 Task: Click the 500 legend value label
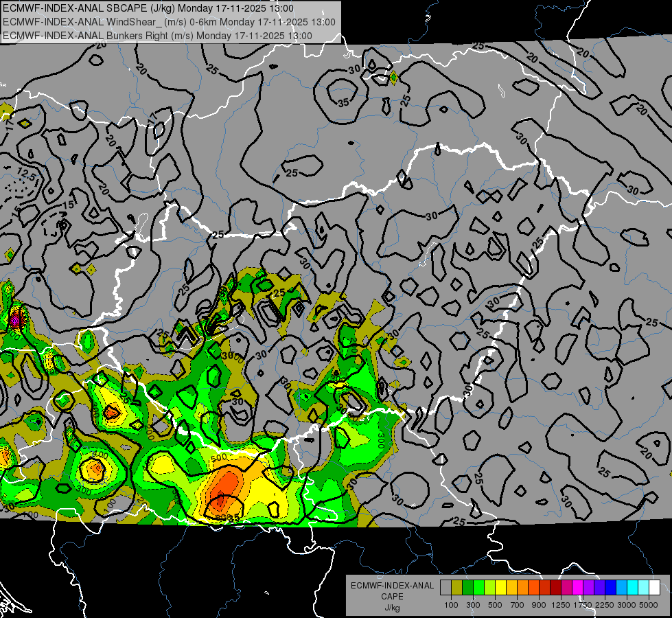point(495,605)
